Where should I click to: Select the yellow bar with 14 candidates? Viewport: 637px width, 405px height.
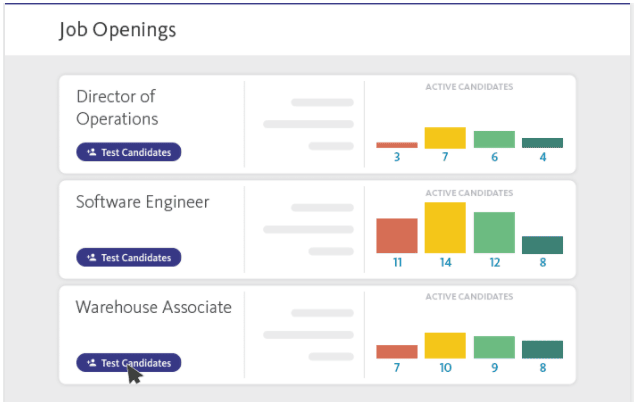pyautogui.click(x=445, y=227)
